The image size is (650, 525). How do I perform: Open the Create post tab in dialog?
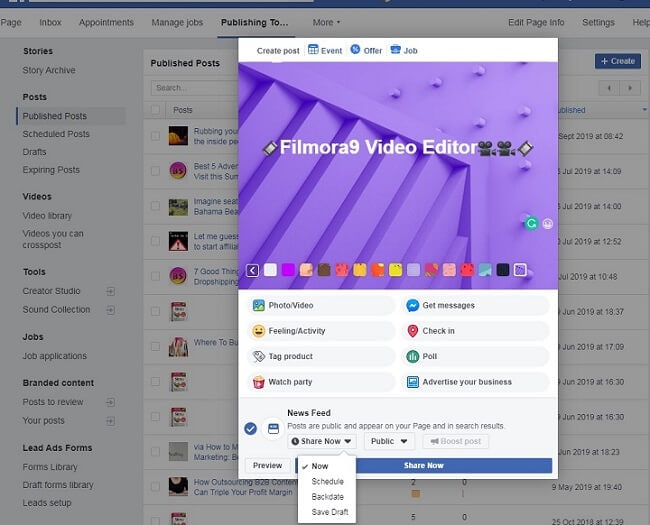[x=278, y=51]
